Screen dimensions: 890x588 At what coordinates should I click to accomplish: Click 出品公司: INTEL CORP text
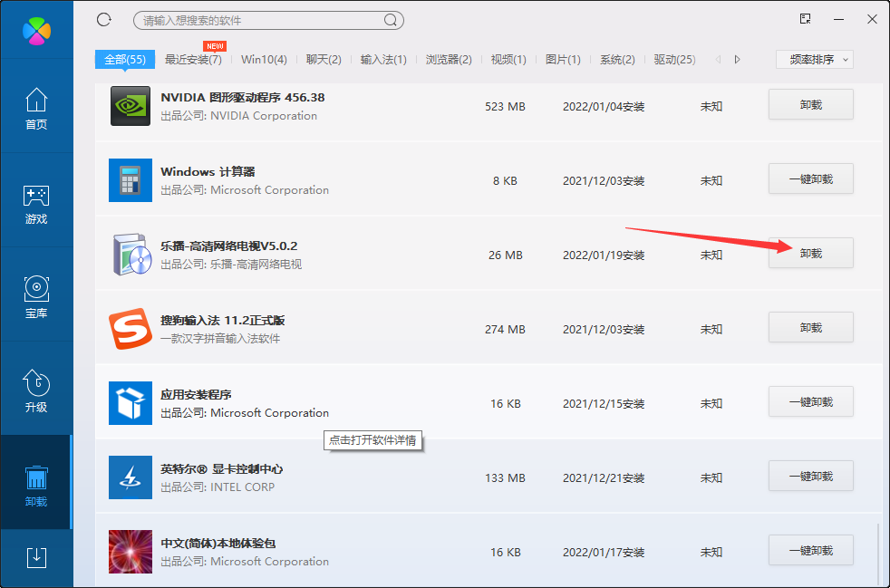coord(218,487)
